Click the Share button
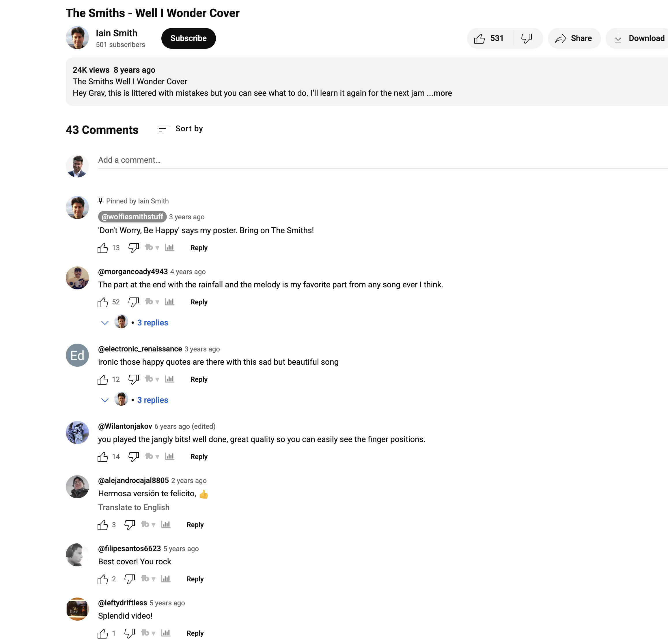Screen dimensions: 668x644 click(x=574, y=38)
